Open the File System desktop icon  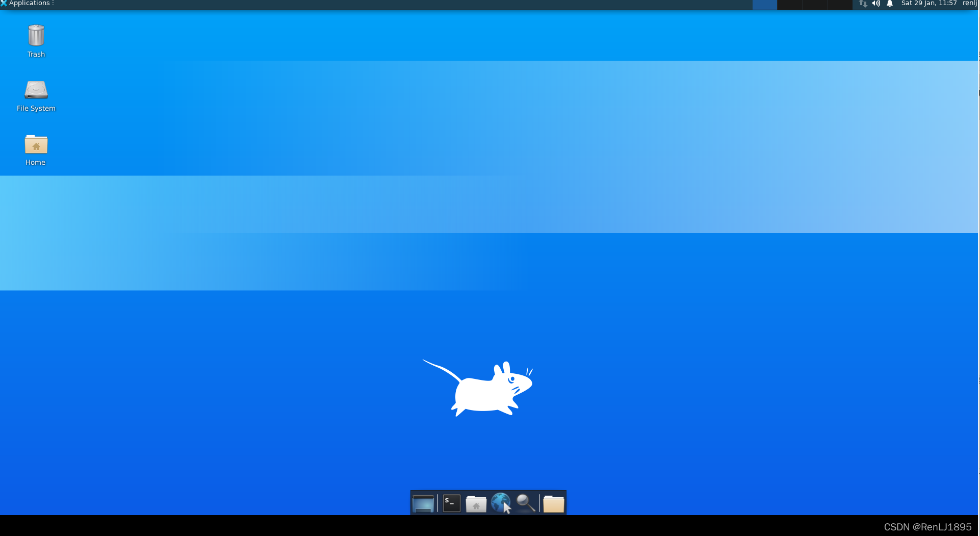tap(36, 90)
